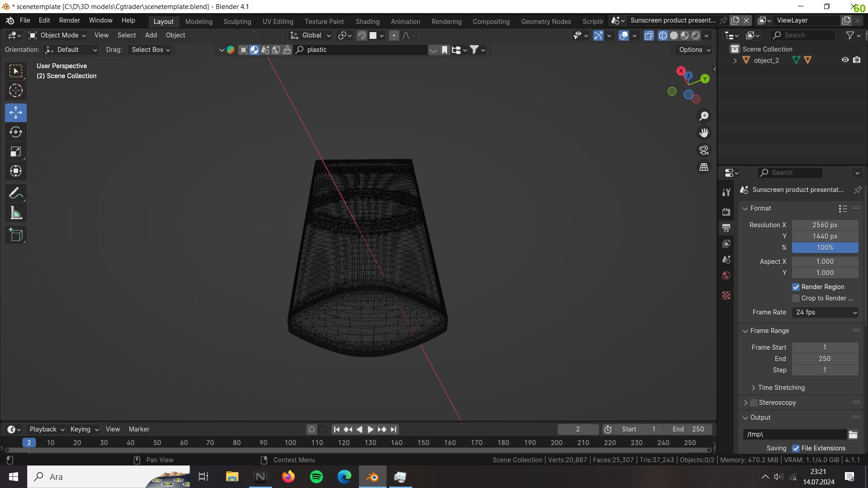Image resolution: width=868 pixels, height=488 pixels.
Task: Click the Format presets list icon
Action: (x=843, y=208)
